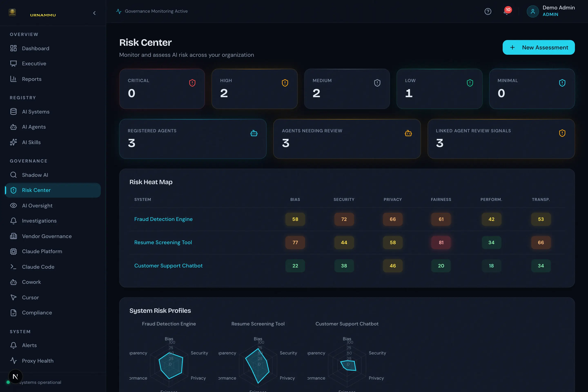The image size is (588, 392).
Task: Click the Compliance document icon
Action: [13, 313]
